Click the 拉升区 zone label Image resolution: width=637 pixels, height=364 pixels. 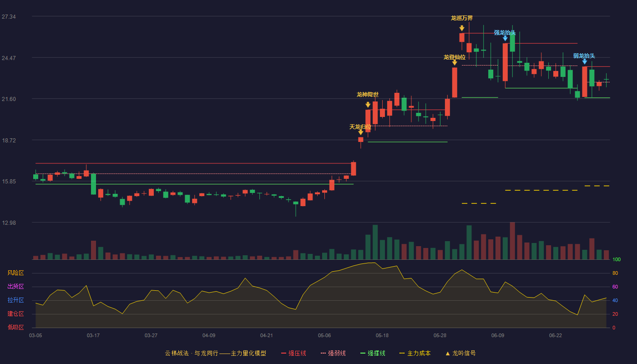pos(16,300)
